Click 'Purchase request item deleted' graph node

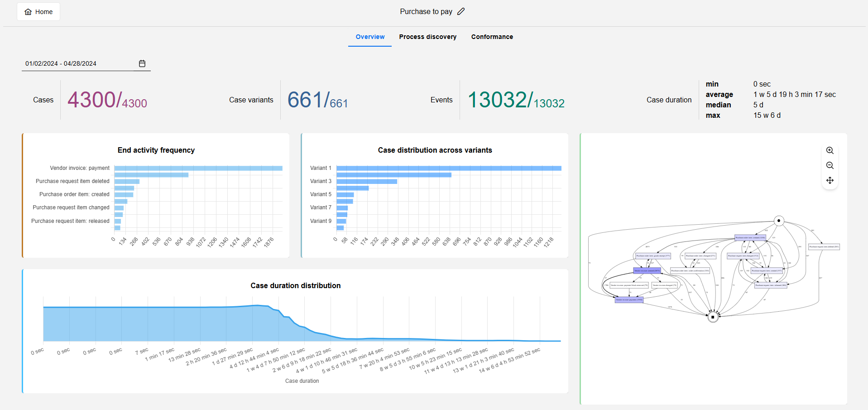coord(824,247)
